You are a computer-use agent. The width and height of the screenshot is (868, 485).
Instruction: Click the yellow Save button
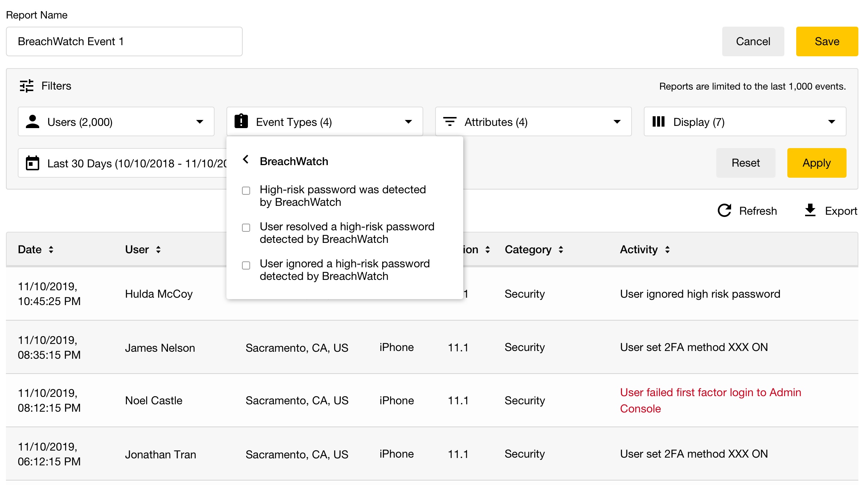827,41
